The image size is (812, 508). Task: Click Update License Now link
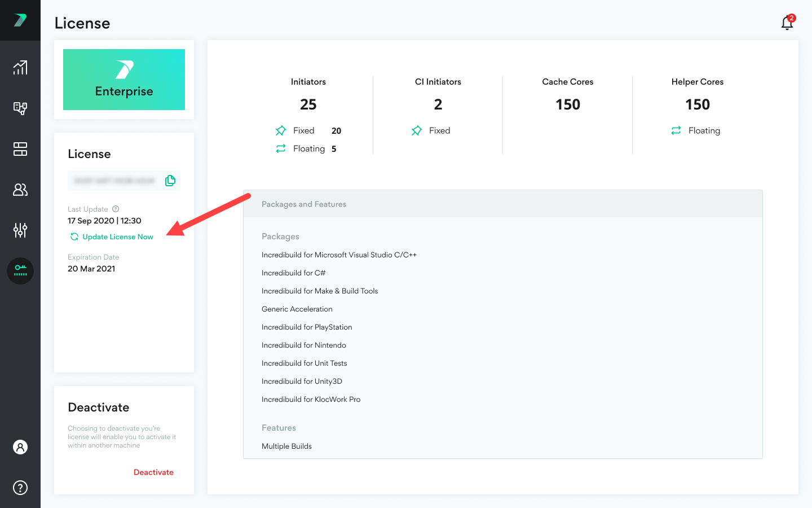coord(117,237)
